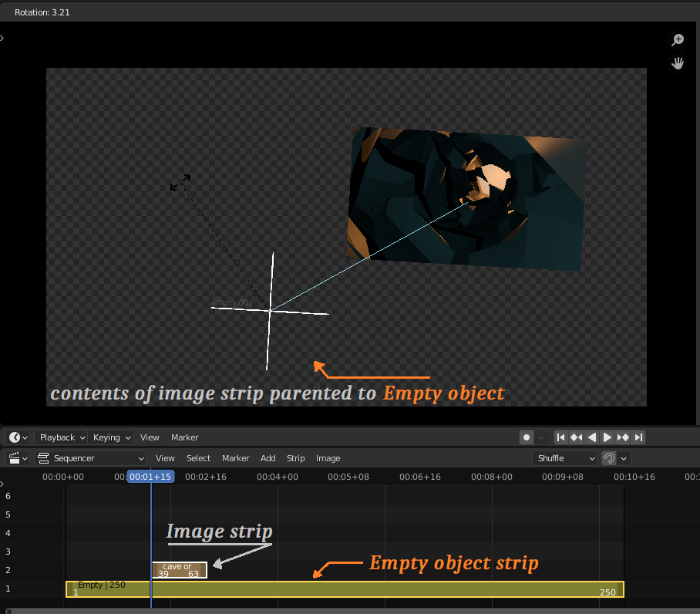Play the animation forward
Screen dimensions: 700x614
tap(607, 437)
